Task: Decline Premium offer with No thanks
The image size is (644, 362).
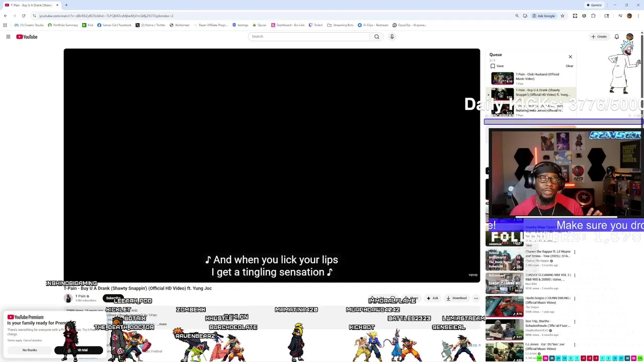Action: tap(30, 350)
